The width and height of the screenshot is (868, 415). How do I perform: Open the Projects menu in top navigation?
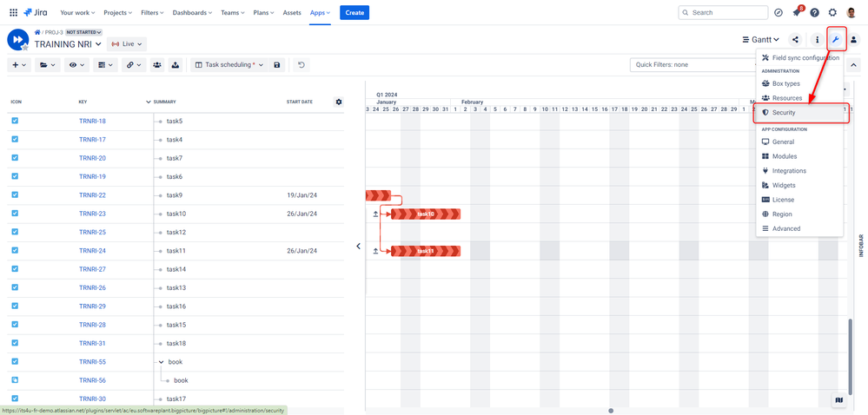coord(118,12)
